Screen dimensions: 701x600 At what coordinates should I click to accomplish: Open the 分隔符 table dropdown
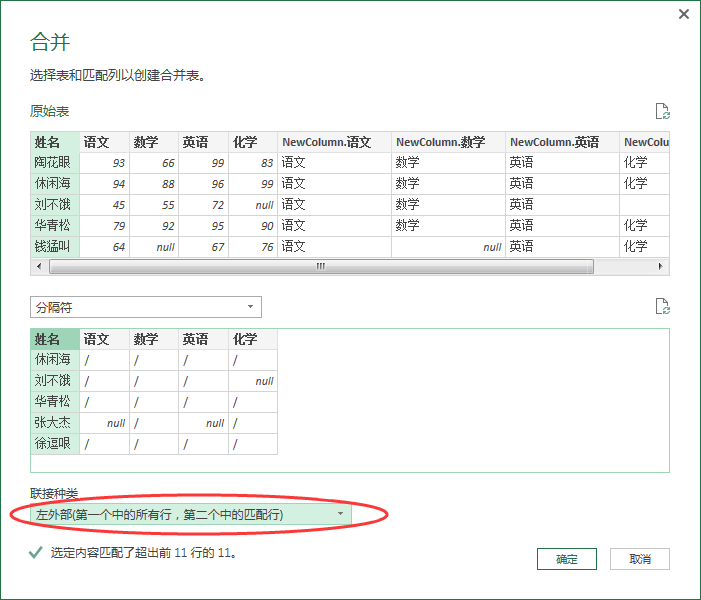(x=146, y=307)
